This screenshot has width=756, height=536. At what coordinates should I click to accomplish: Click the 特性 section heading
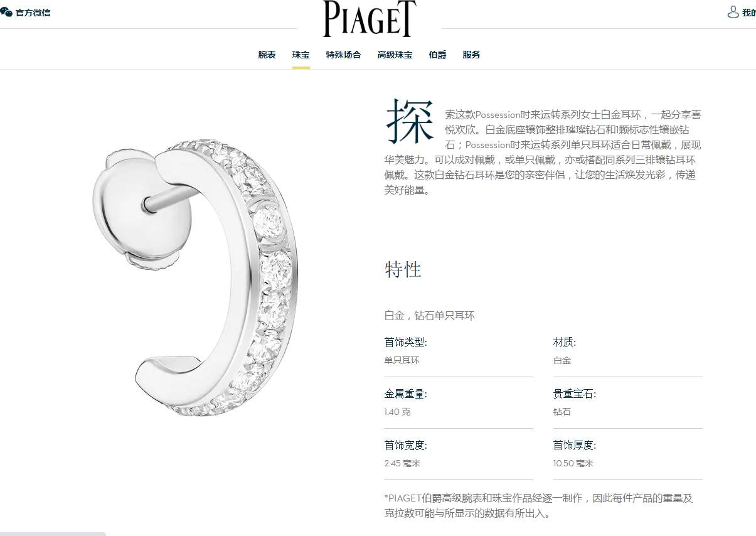pos(403,270)
